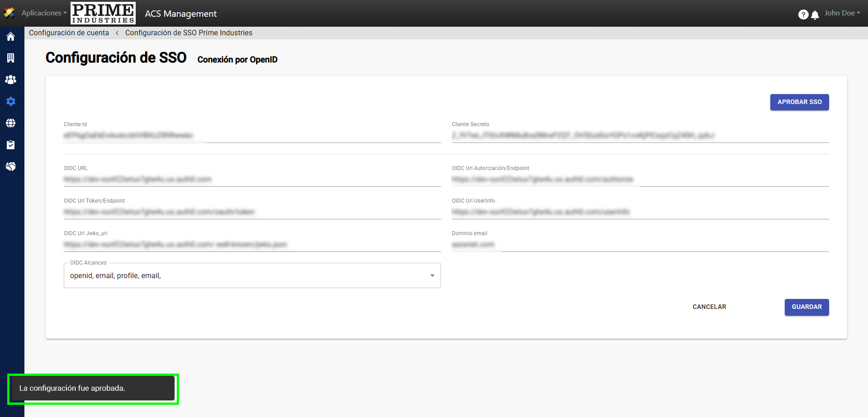
Task: Click the globe icon in sidebar
Action: 11,123
